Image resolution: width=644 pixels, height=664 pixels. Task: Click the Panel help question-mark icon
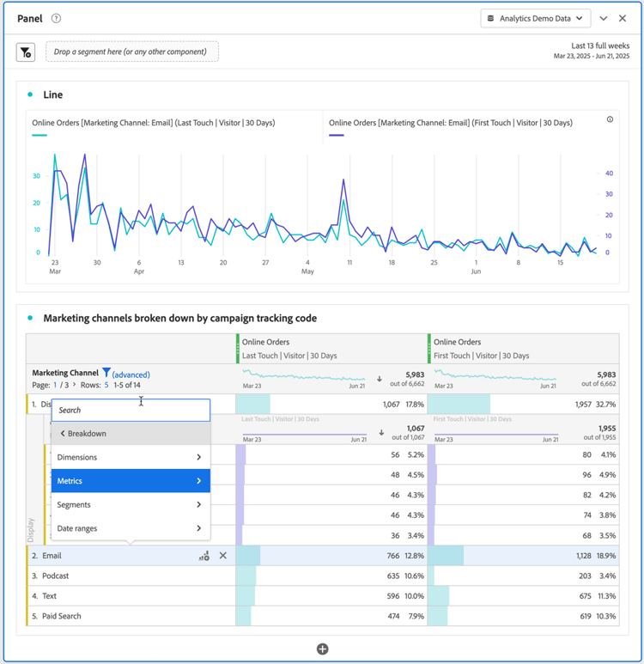coord(56,18)
